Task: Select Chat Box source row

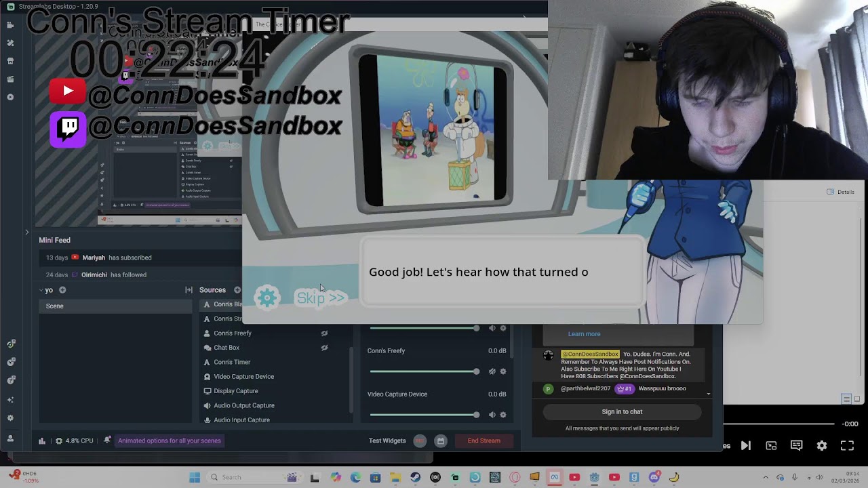Action: coord(274,348)
